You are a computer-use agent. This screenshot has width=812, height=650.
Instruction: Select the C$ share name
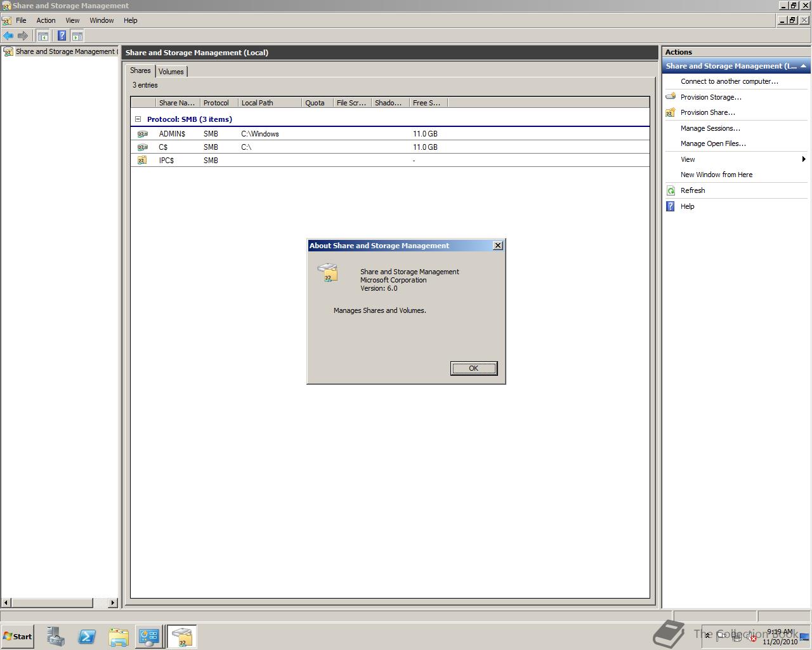163,147
